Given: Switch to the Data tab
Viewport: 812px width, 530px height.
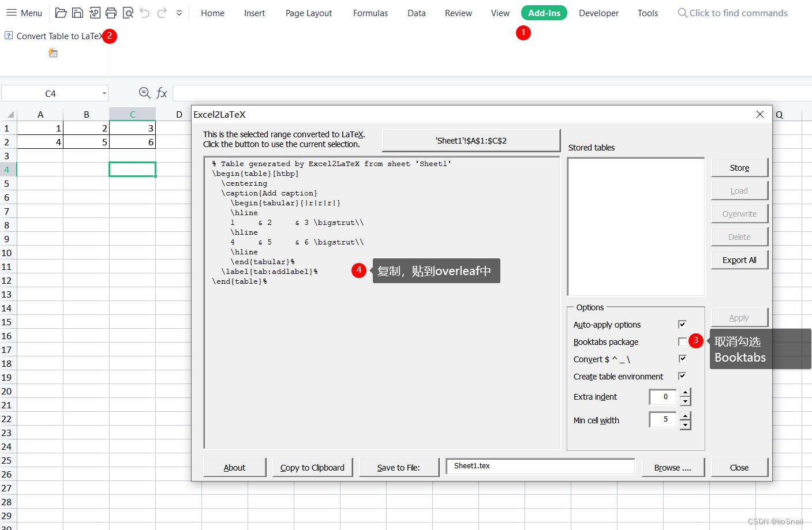Looking at the screenshot, I should tap(417, 13).
